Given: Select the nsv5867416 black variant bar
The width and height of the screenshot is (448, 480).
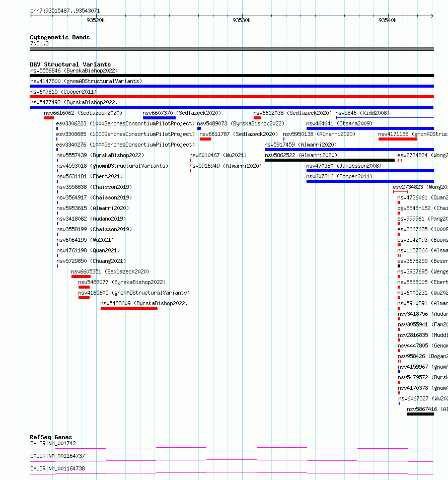Looking at the screenshot, I should [420, 414].
